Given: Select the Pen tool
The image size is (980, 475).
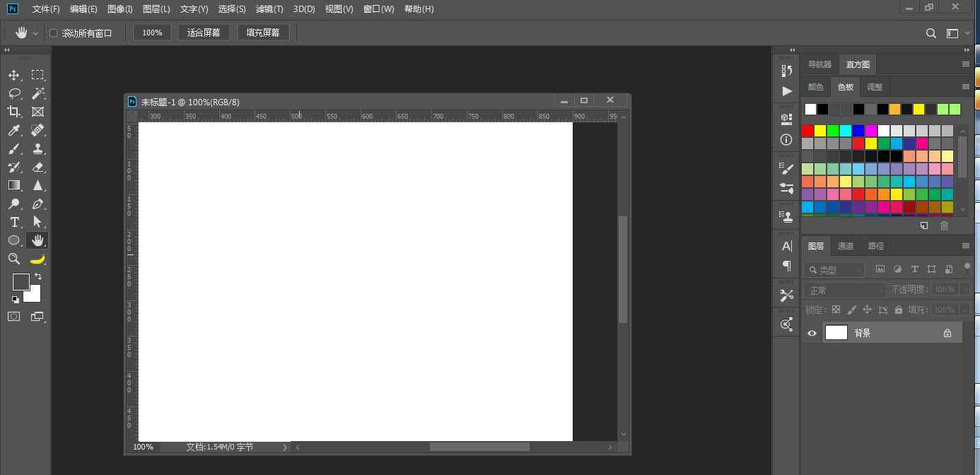Looking at the screenshot, I should 37,204.
